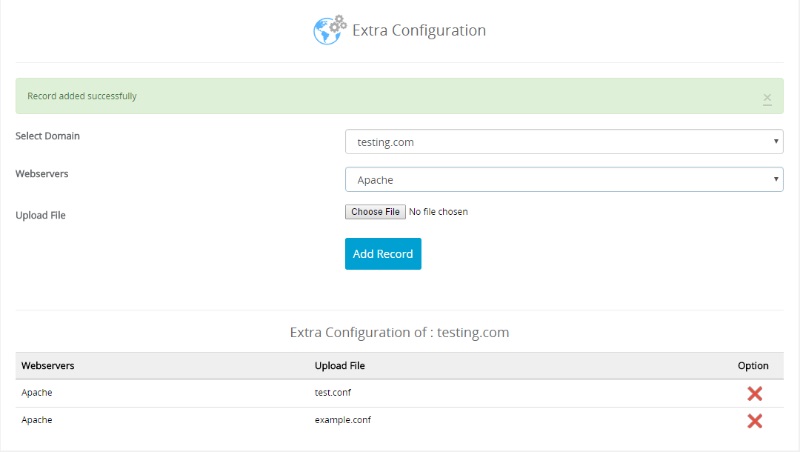The width and height of the screenshot is (800, 452).
Task: Click the 'test.conf' file name cell
Action: pyautogui.click(x=333, y=392)
